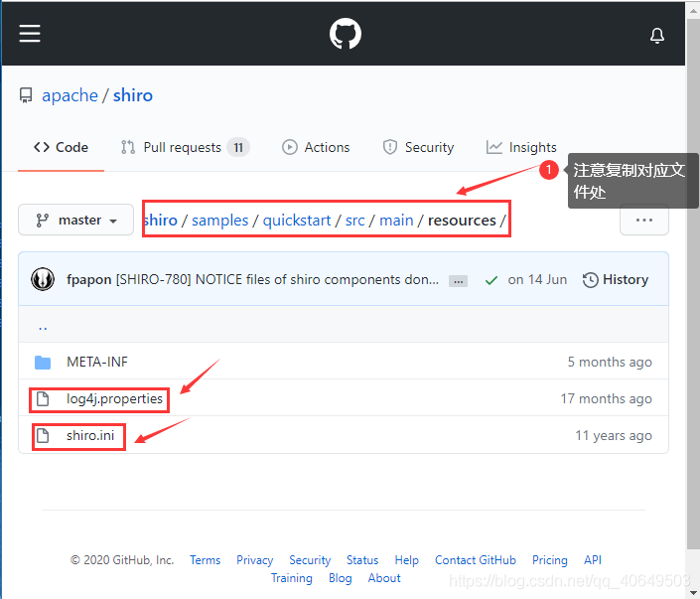Click fpapon author name

(x=88, y=279)
